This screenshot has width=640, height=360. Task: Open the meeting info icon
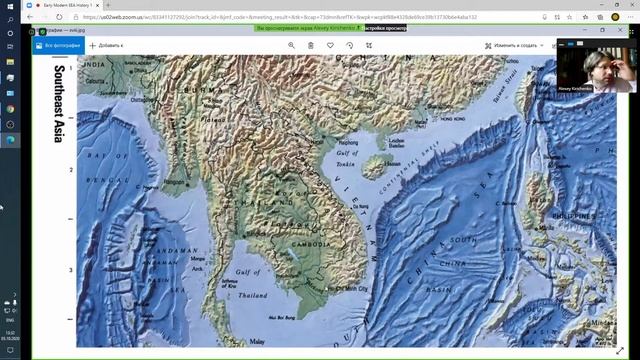coord(32,31)
